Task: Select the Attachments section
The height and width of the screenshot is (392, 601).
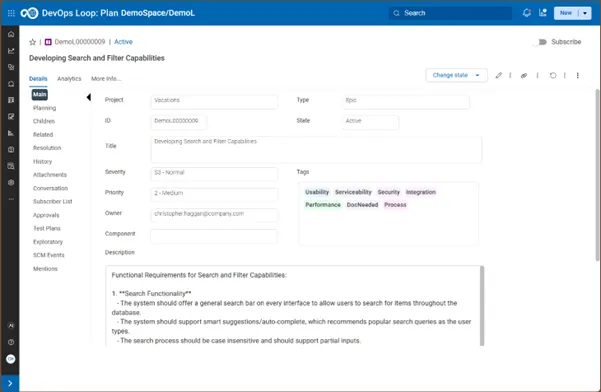Action: 50,175
